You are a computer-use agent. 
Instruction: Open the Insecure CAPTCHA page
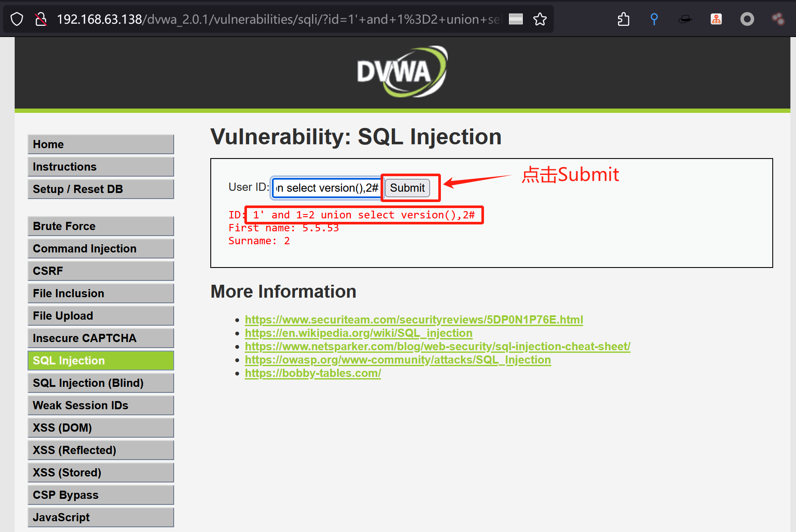point(101,338)
